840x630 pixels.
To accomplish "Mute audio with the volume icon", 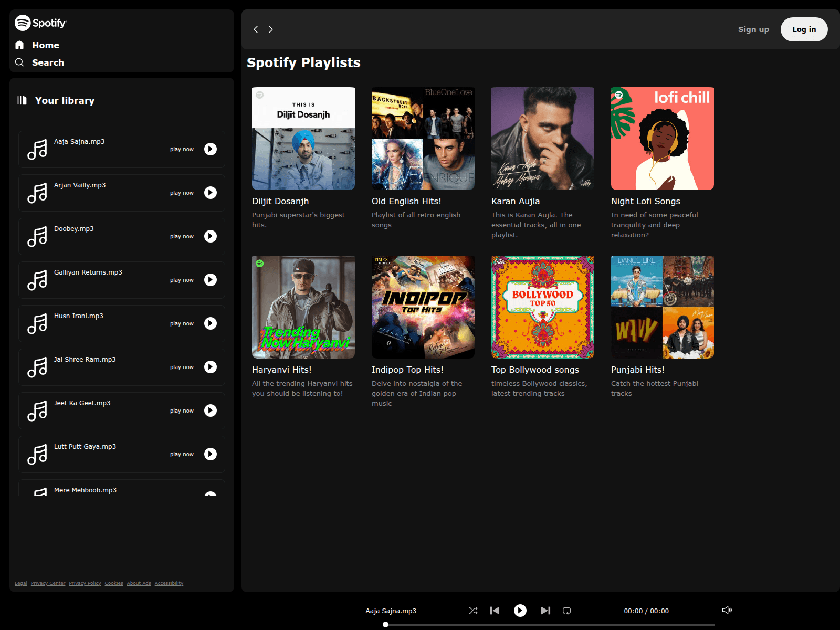I will pyautogui.click(x=727, y=610).
